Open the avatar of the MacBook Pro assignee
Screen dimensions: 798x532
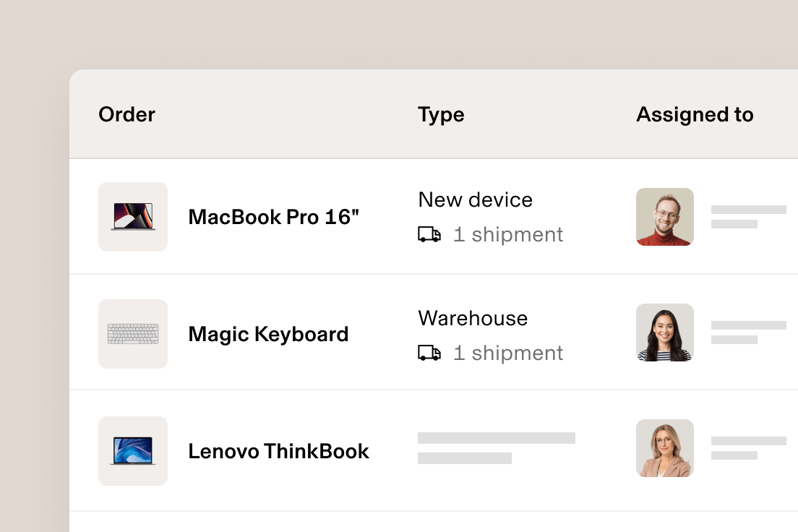click(x=664, y=217)
